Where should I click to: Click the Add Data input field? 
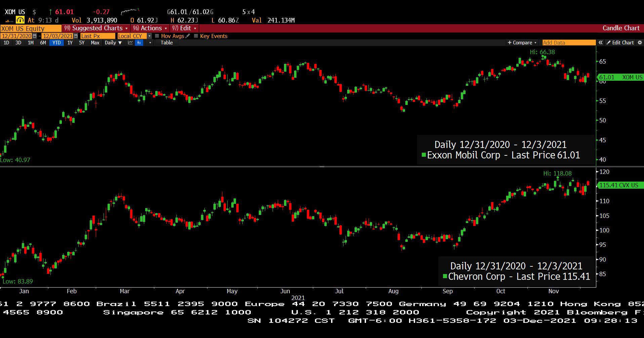pyautogui.click(x=569, y=43)
